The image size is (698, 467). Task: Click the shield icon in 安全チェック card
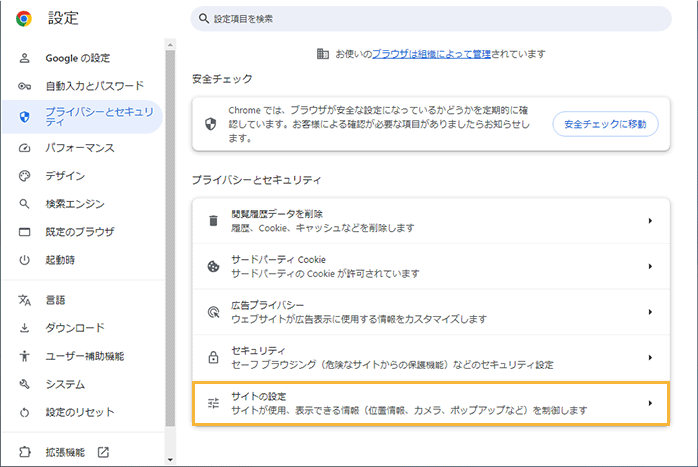(211, 124)
